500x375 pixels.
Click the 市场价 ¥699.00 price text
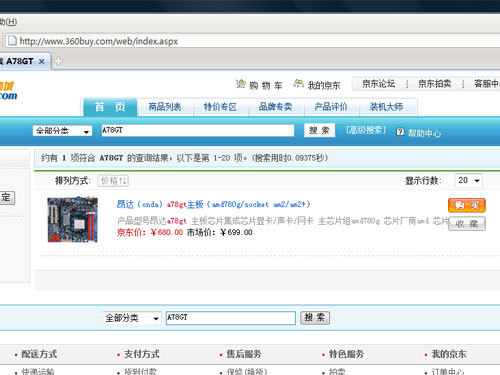point(219,232)
